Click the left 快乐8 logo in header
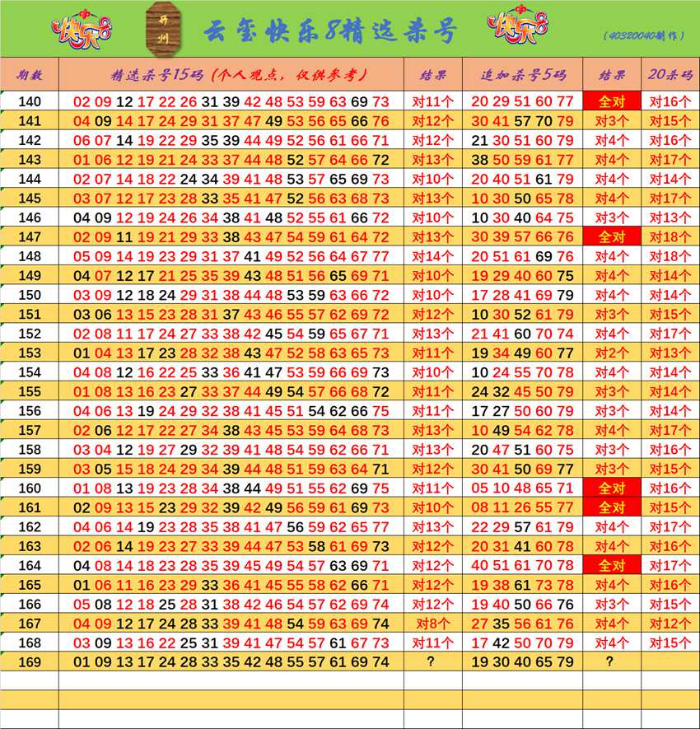 click(82, 30)
